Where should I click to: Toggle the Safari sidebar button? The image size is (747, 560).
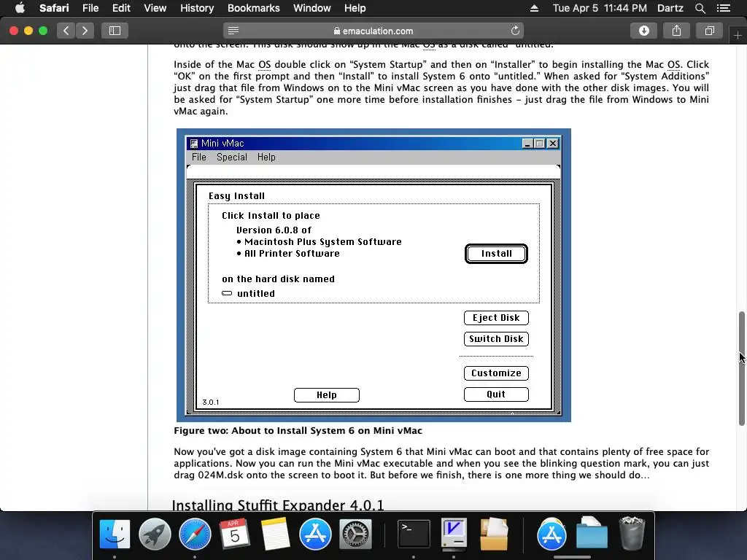tap(115, 31)
